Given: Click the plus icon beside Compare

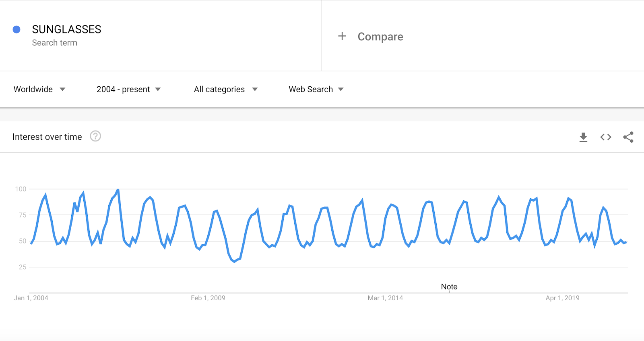Looking at the screenshot, I should coord(342,36).
